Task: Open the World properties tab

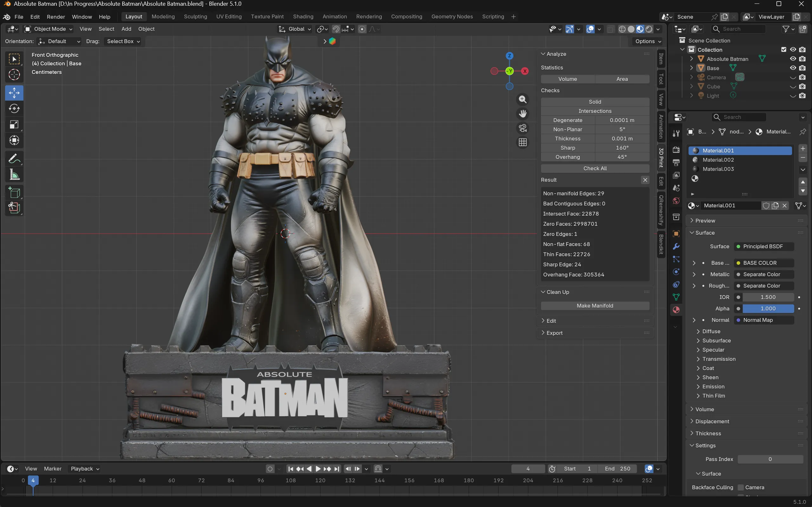Action: click(676, 201)
